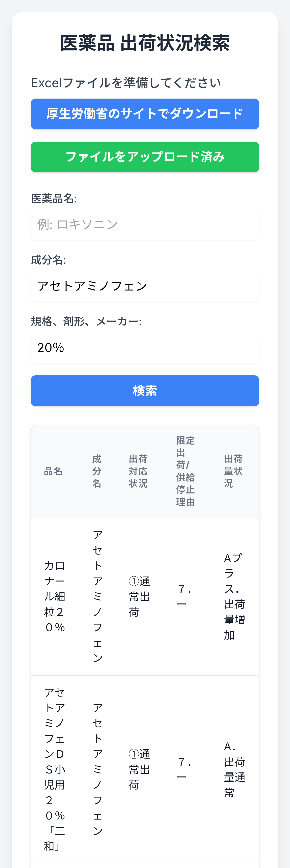Click the 出荷対応状況 column header

tap(138, 471)
